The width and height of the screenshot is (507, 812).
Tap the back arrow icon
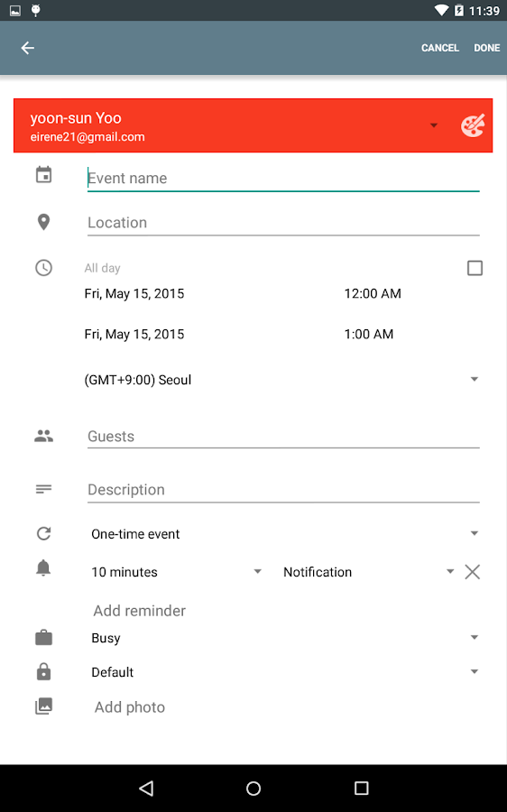click(27, 48)
